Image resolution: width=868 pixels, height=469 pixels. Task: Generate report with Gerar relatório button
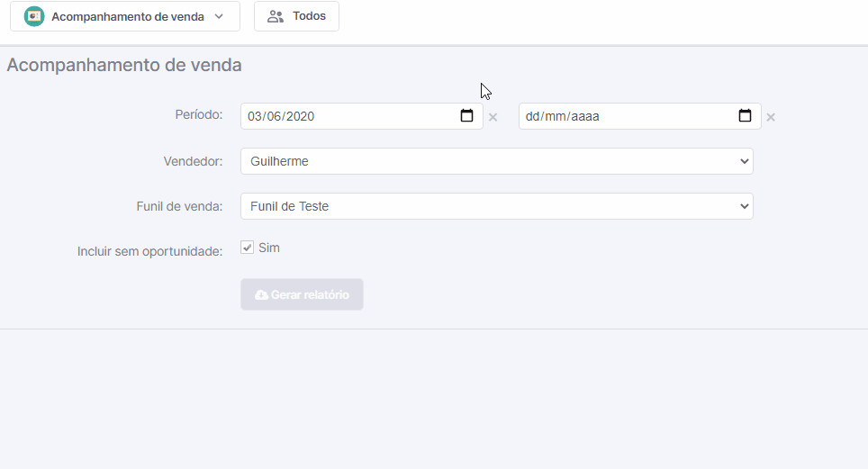tap(302, 294)
